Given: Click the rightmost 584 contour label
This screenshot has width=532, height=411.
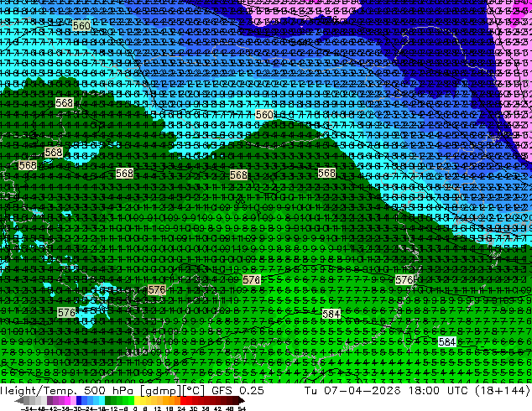Looking at the screenshot, I should (x=447, y=341).
